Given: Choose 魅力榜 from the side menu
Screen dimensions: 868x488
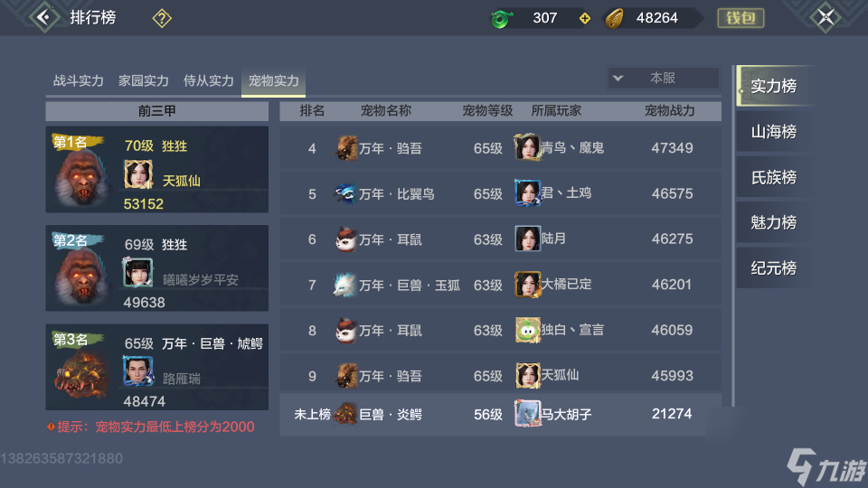Looking at the screenshot, I should tap(773, 223).
